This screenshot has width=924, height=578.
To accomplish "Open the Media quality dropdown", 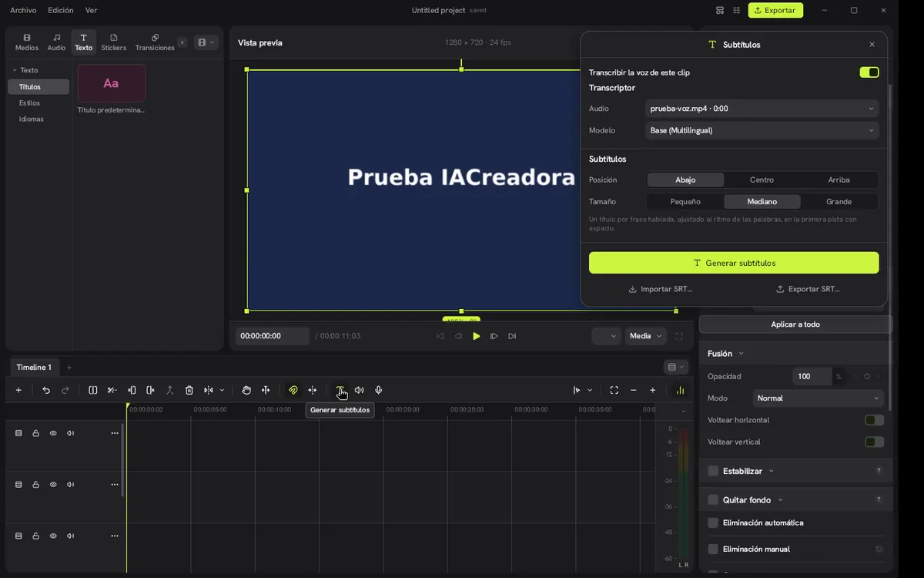I will (646, 336).
